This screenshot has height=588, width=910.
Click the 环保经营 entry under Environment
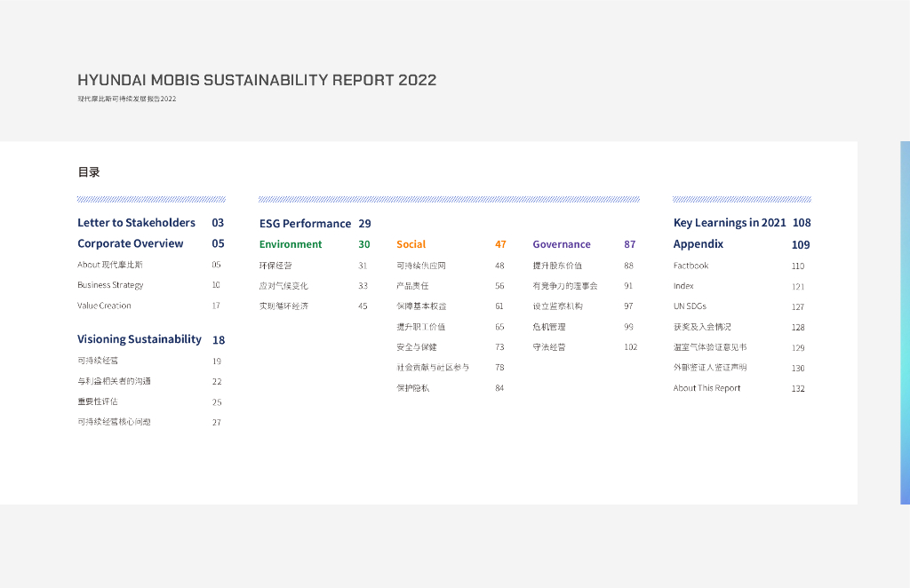[x=275, y=266]
